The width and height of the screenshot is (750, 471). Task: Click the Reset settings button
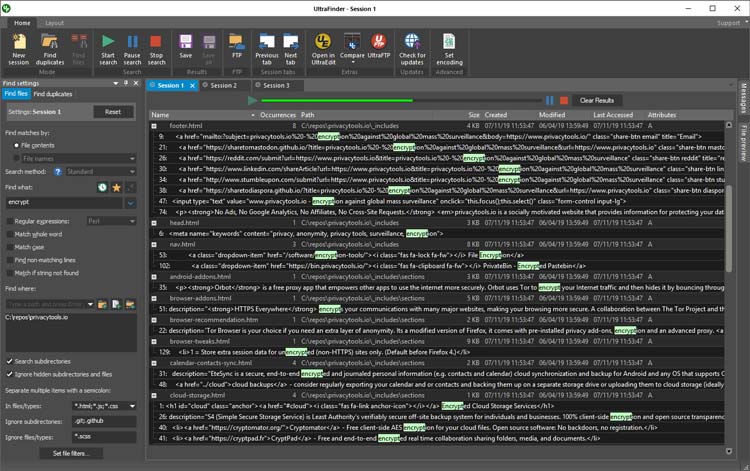pyautogui.click(x=113, y=112)
